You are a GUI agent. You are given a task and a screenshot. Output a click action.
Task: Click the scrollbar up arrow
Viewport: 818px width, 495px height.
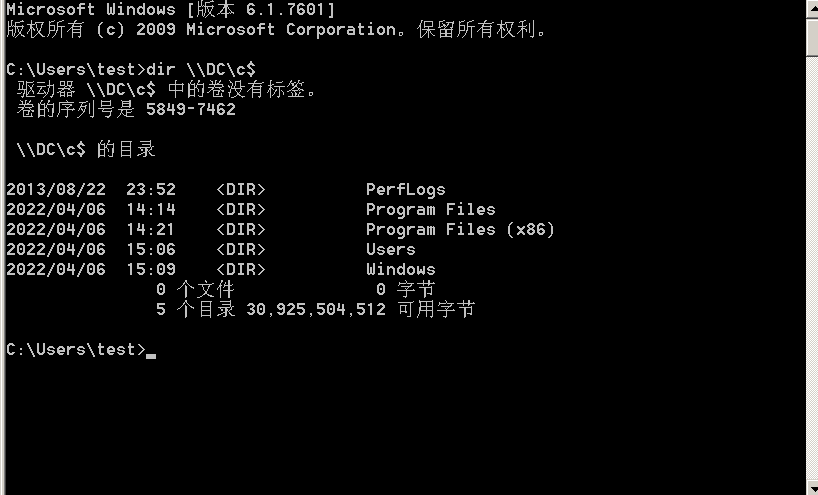[x=812, y=7]
